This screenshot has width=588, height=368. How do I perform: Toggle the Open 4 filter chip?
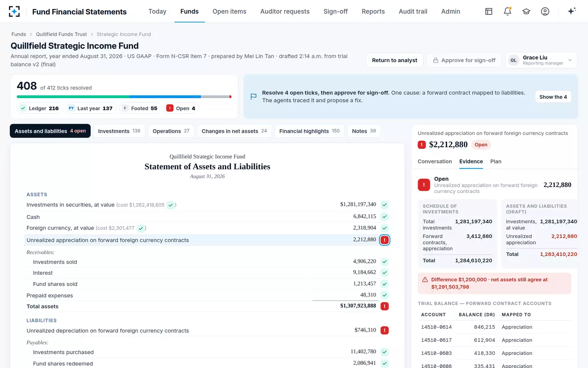pos(181,108)
